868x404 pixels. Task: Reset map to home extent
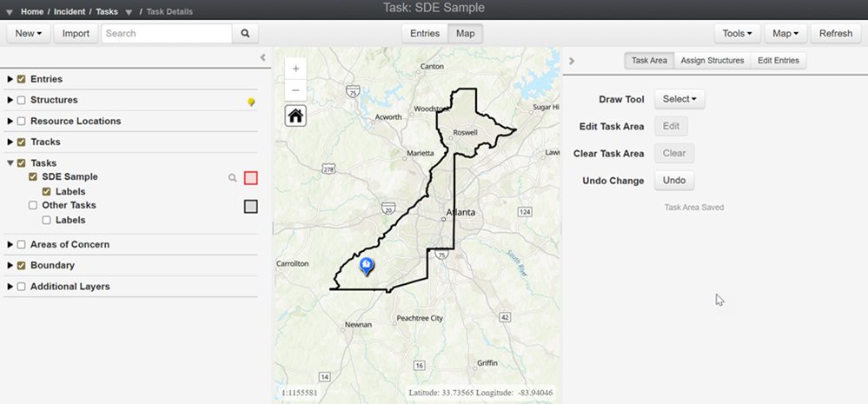tap(295, 116)
